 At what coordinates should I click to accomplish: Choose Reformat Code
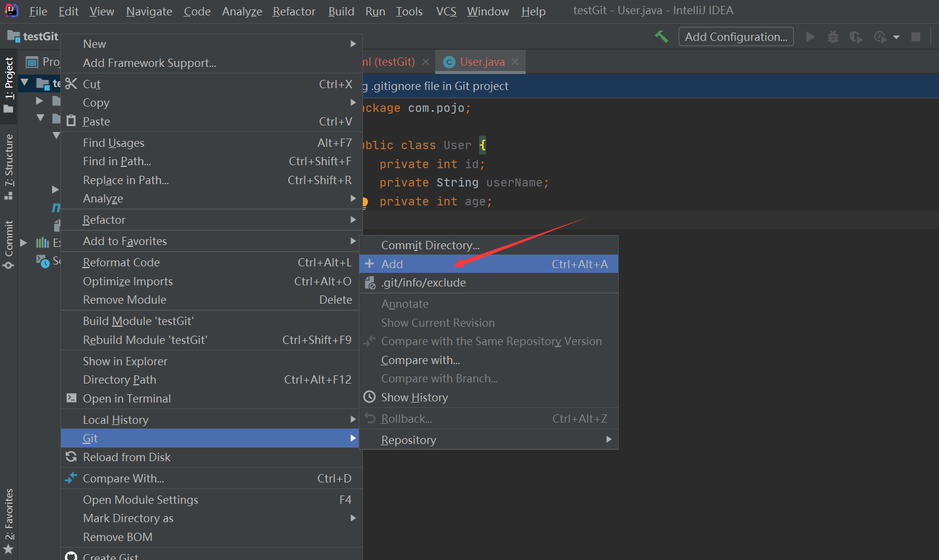pyautogui.click(x=211, y=262)
